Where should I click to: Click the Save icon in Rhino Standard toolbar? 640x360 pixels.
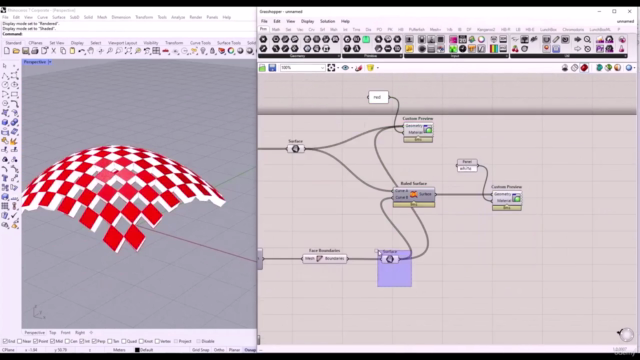tap(25, 51)
